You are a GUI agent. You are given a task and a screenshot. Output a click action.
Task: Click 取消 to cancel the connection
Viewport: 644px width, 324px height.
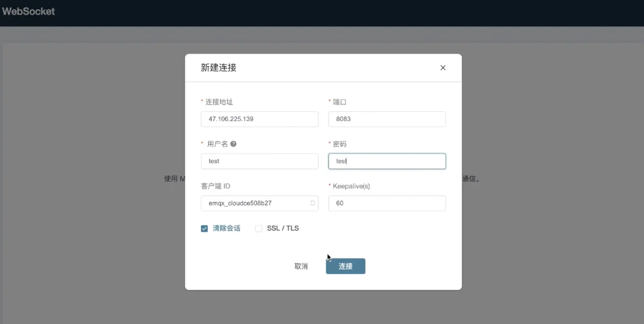tap(301, 266)
